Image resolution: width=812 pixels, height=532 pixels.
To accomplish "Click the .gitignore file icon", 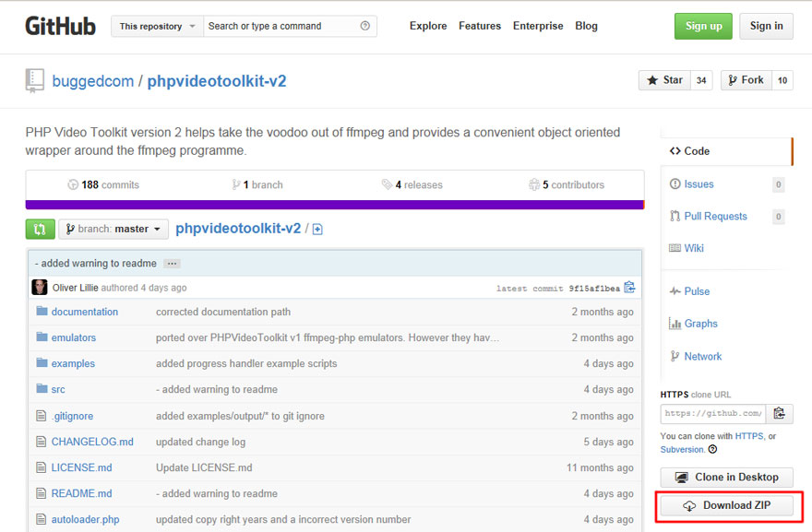I will (x=41, y=416).
